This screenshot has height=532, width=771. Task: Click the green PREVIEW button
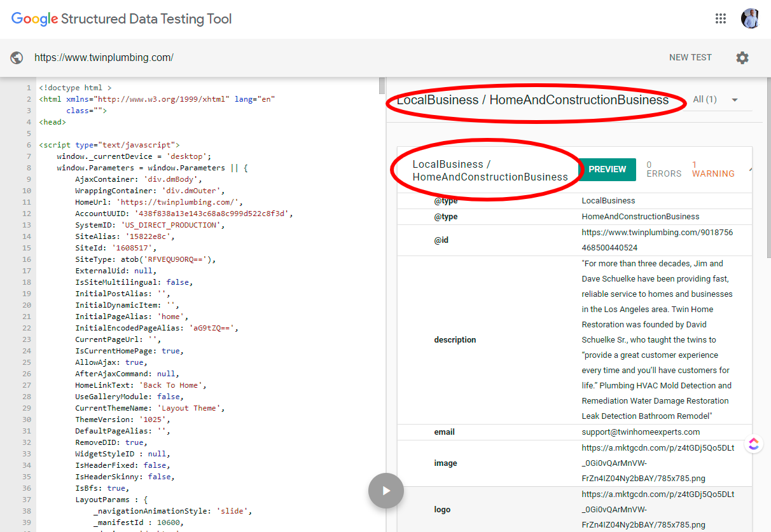pos(607,169)
